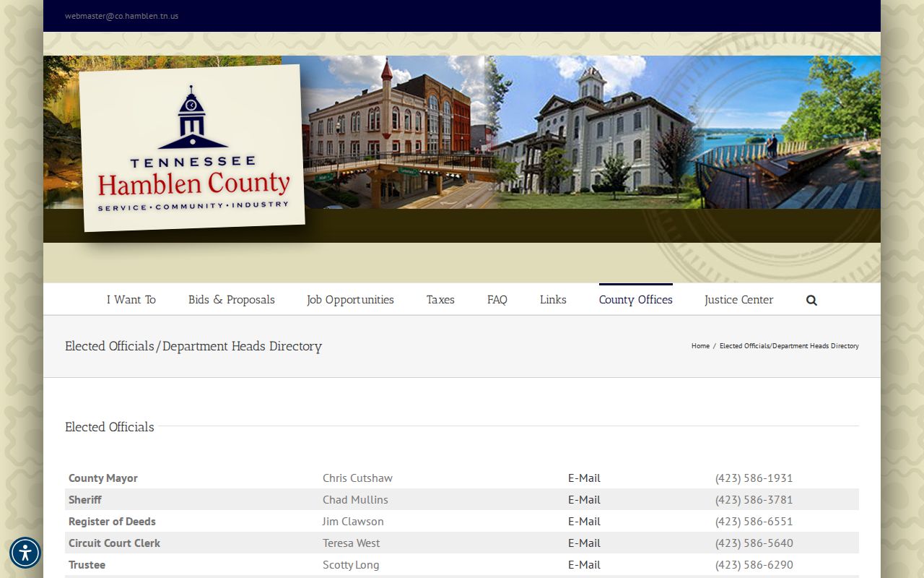Go to Home breadcrumb link
Screen dimensions: 924x578
click(x=700, y=345)
